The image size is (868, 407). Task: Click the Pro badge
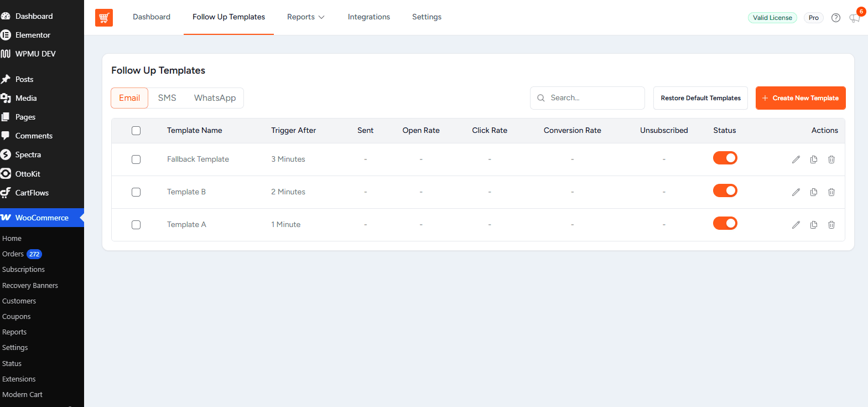point(814,18)
